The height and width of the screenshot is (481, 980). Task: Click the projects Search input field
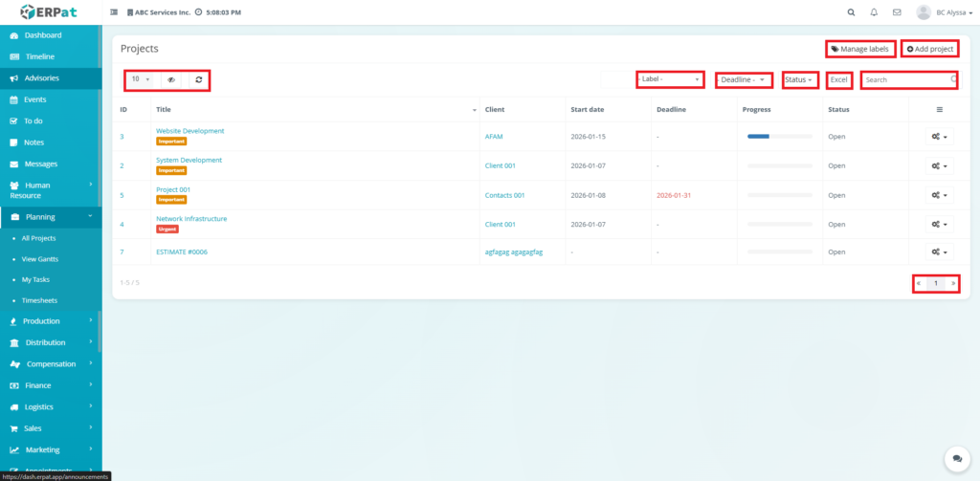(905, 80)
